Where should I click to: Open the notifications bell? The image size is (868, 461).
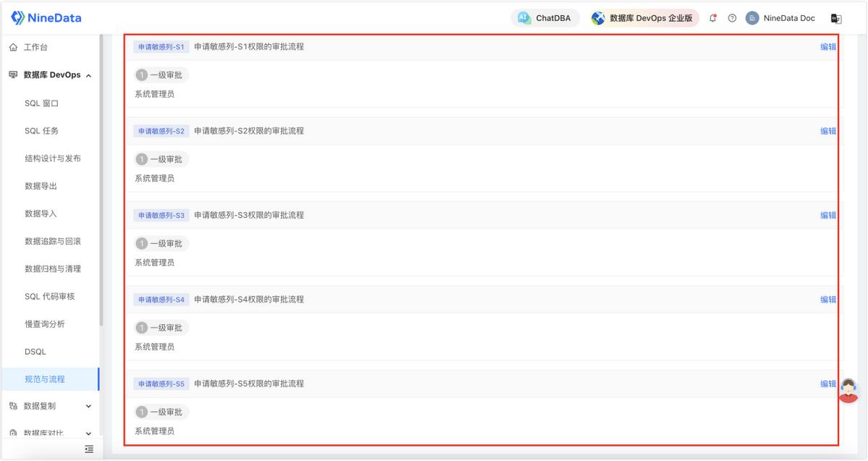tap(713, 18)
